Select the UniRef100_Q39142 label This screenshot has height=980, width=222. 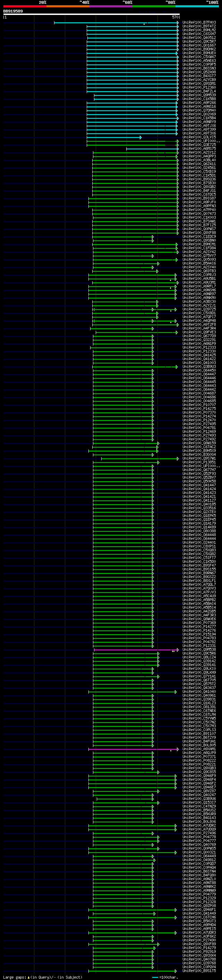(x=199, y=661)
